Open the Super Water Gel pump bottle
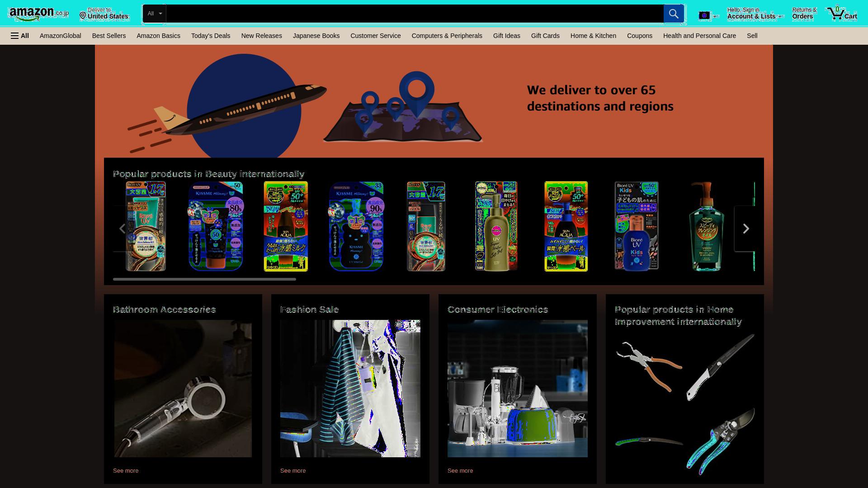 point(496,226)
